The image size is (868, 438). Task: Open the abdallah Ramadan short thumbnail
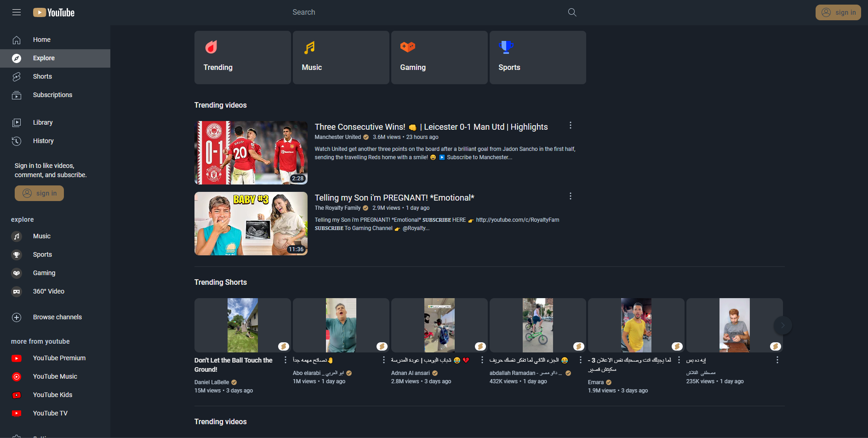point(538,325)
